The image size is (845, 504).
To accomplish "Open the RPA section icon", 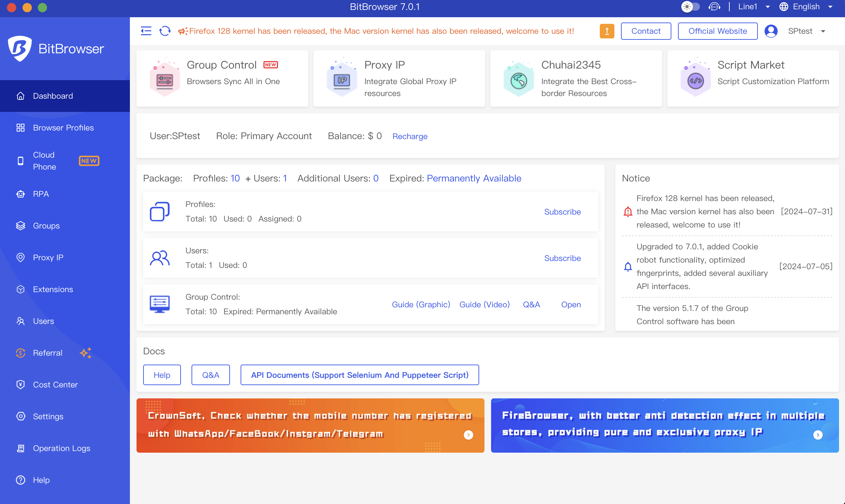I will [21, 193].
